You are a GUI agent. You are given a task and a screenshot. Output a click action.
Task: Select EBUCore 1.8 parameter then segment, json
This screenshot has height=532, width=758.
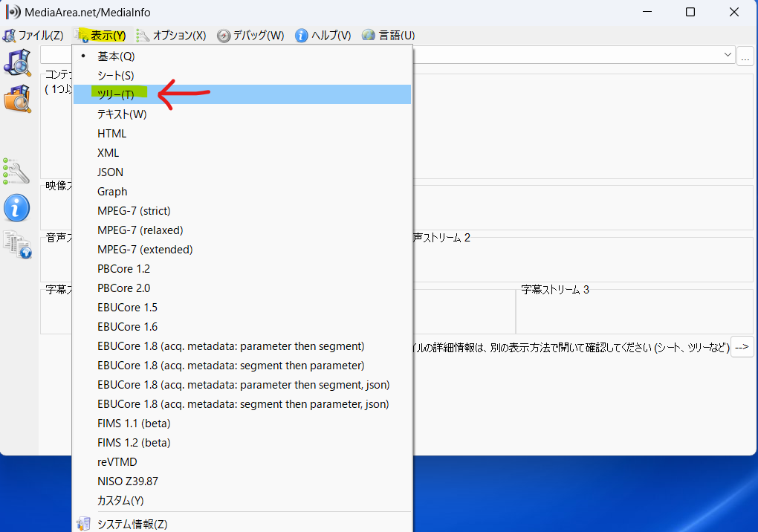pos(242,385)
